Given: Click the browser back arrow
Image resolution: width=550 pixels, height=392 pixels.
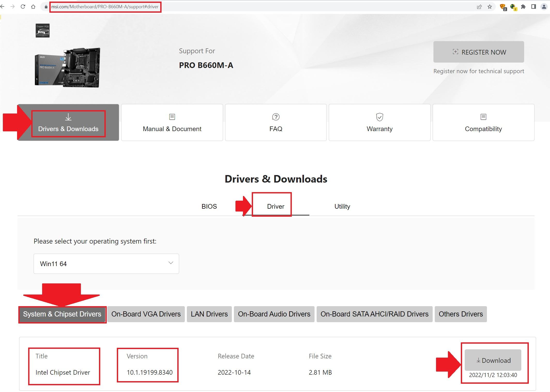Looking at the screenshot, I should coord(3,7).
